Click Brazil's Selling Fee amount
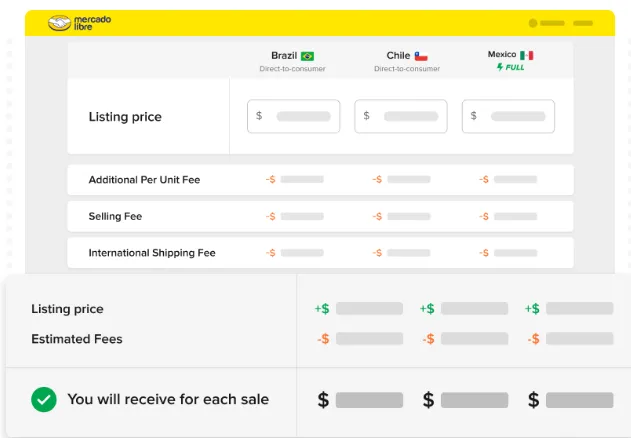Viewport: 631px width, 438px height. (295, 217)
